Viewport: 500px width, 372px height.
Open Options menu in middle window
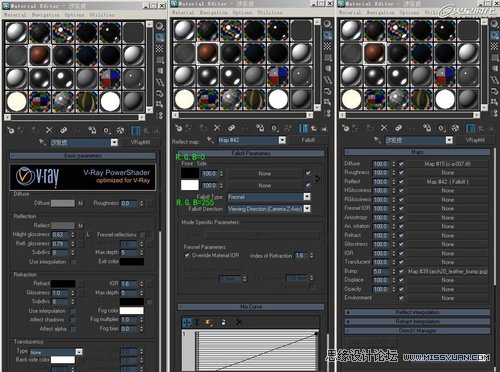pyautogui.click(x=242, y=12)
